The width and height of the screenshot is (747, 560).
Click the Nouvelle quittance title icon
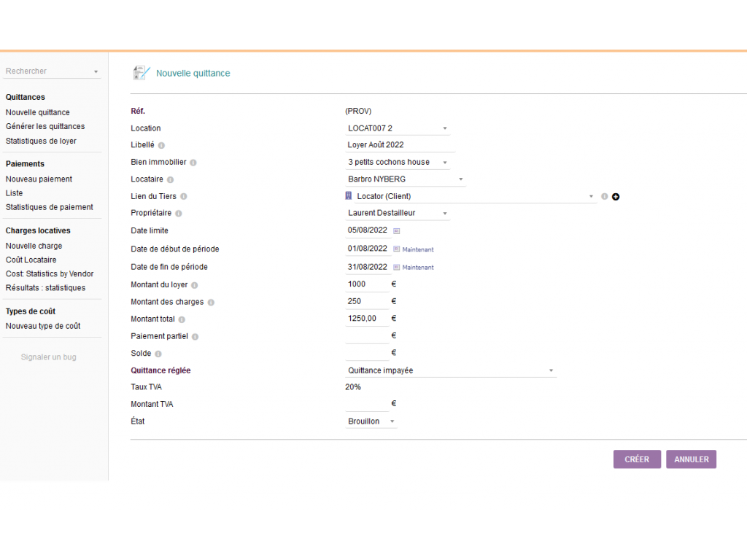[141, 73]
